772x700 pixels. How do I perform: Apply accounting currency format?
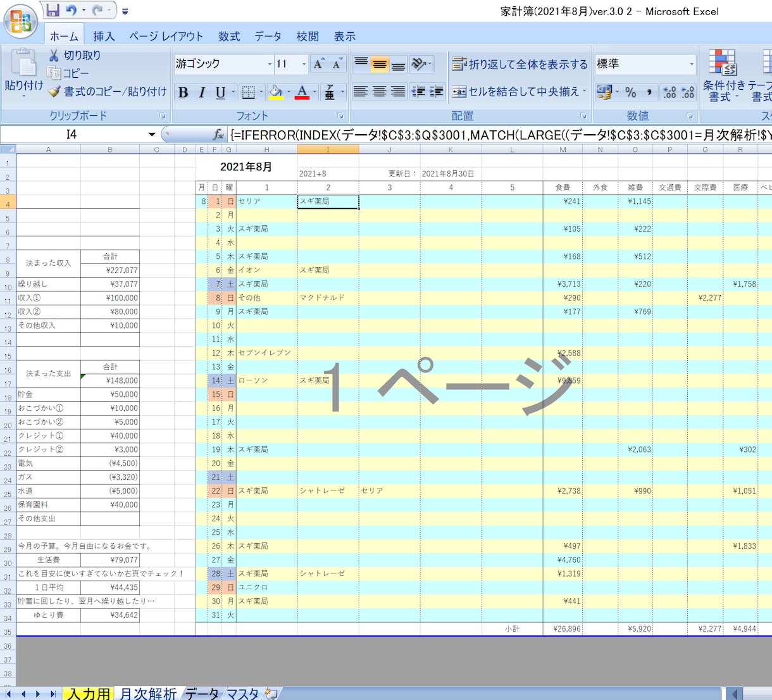(x=604, y=92)
